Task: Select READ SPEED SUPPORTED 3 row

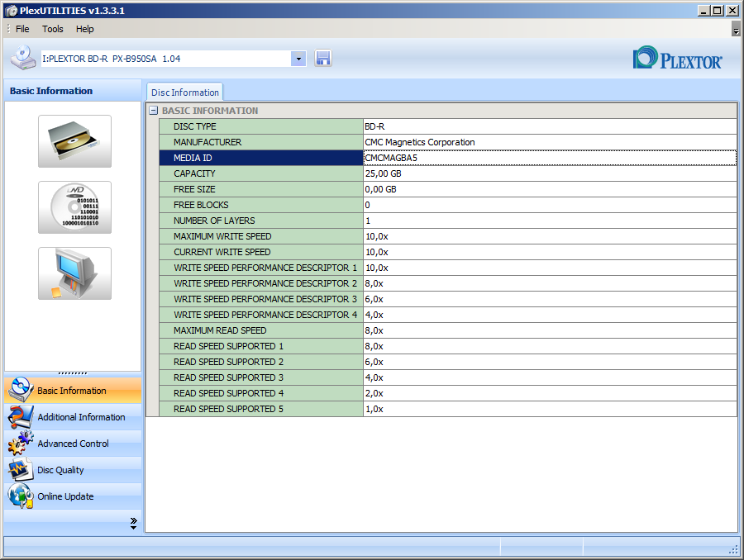Action: pyautogui.click(x=261, y=377)
